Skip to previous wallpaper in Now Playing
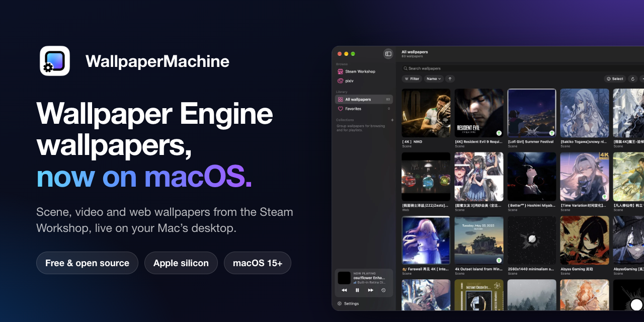644x322 pixels. click(x=344, y=290)
